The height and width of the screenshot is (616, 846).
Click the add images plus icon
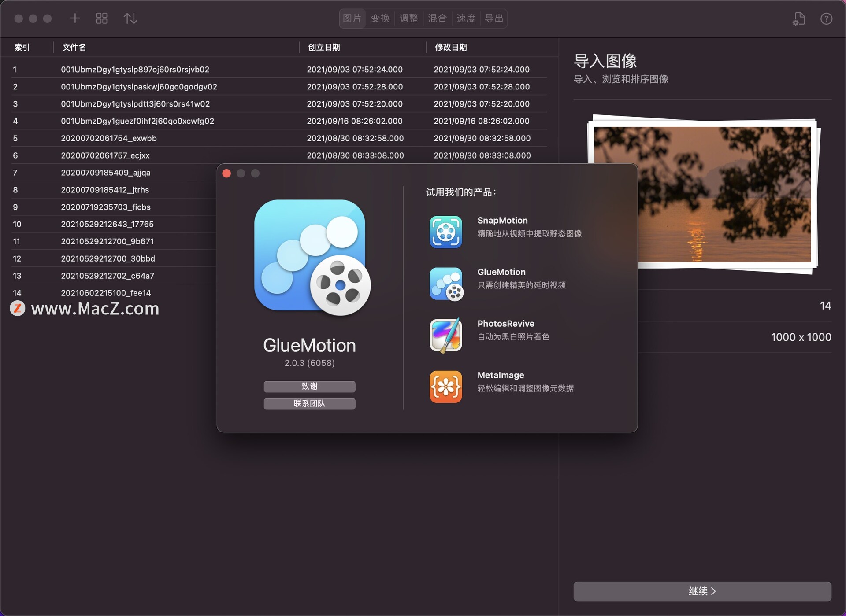coord(75,18)
